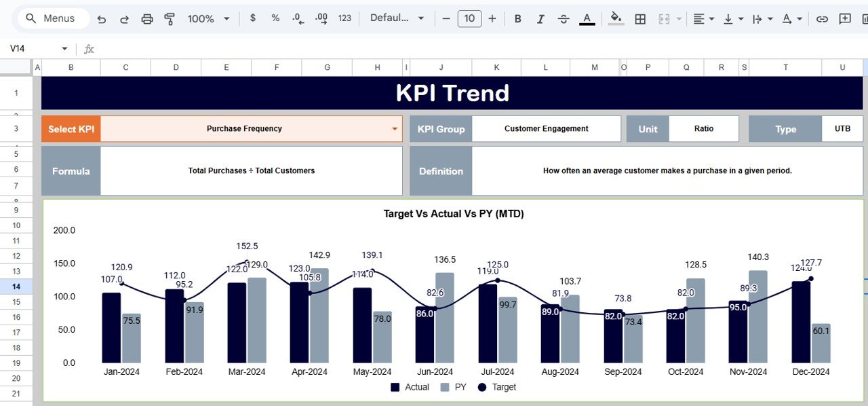Open the font Default dropdown

[397, 18]
